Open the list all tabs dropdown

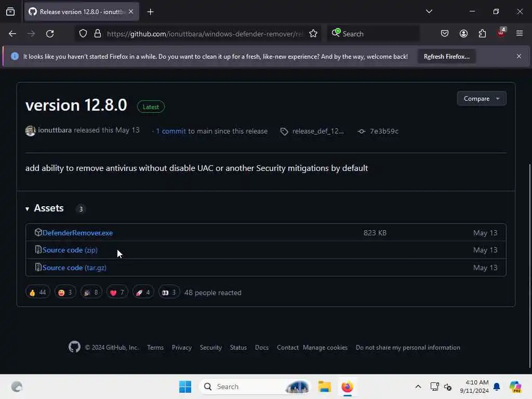pos(429,11)
